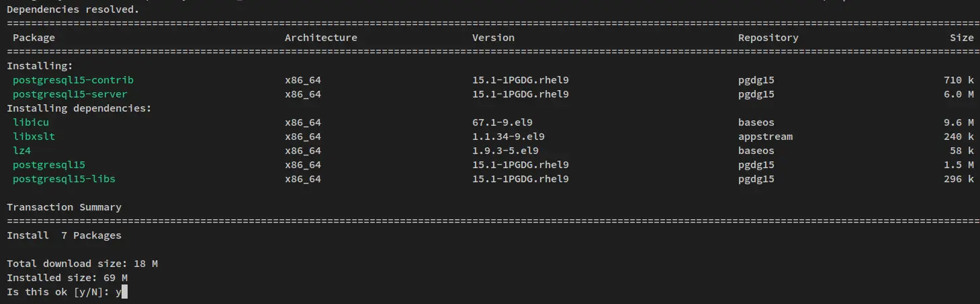Click the postgresql15-libs package name
The height and width of the screenshot is (304, 980).
(67, 179)
